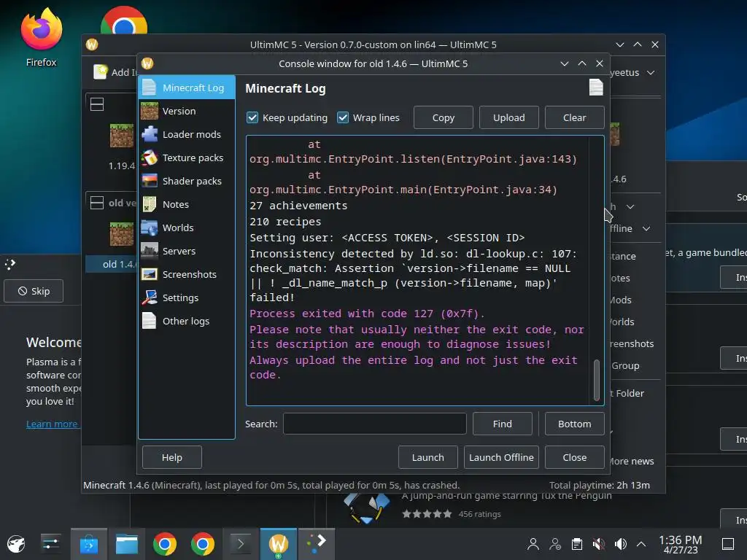
Task: Expand the dropdown chevron above offline in UltimMC
Action: coord(630,206)
